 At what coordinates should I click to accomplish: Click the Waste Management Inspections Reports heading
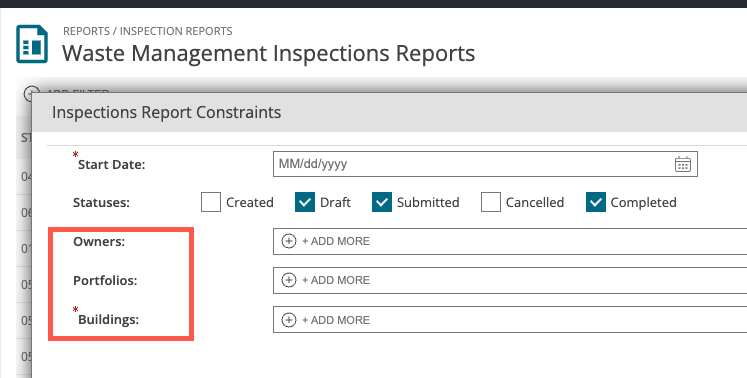(269, 53)
